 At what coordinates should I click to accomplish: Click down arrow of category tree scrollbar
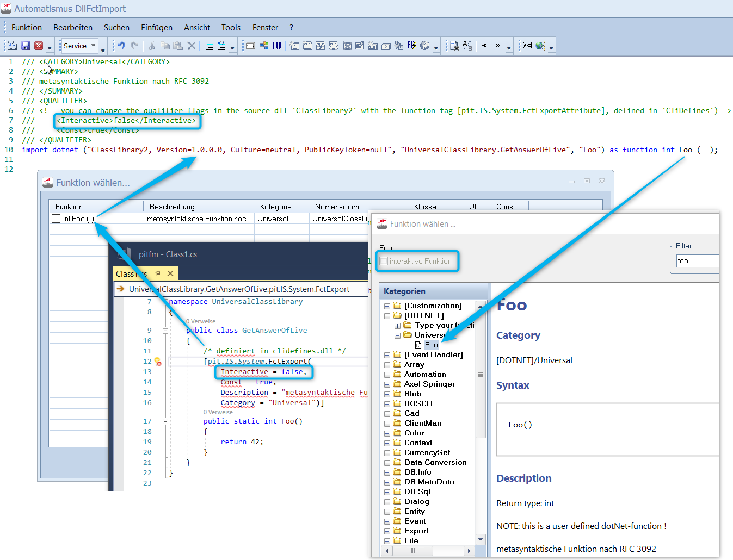tap(481, 540)
